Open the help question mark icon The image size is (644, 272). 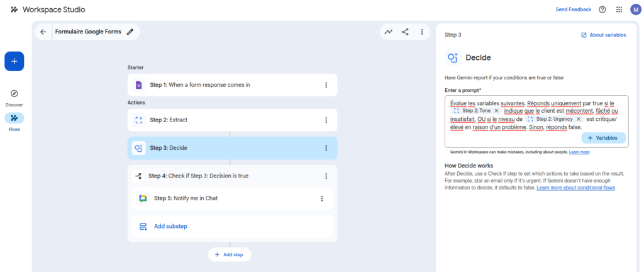click(602, 9)
